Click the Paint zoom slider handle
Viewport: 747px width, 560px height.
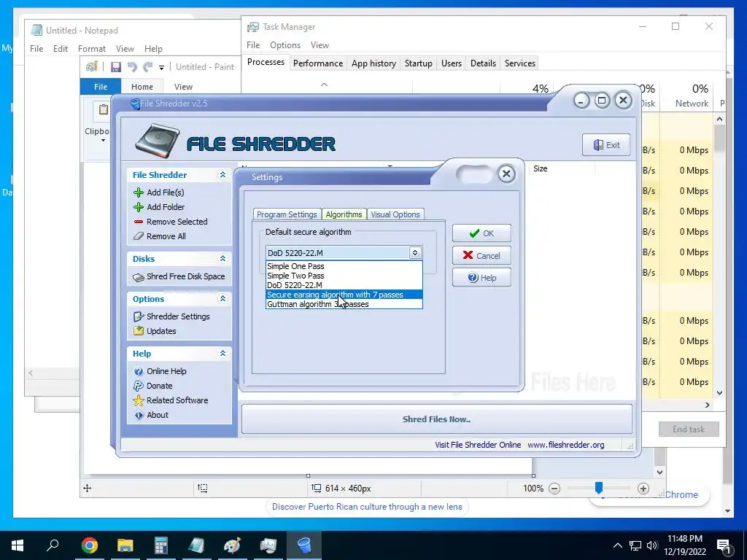point(599,488)
